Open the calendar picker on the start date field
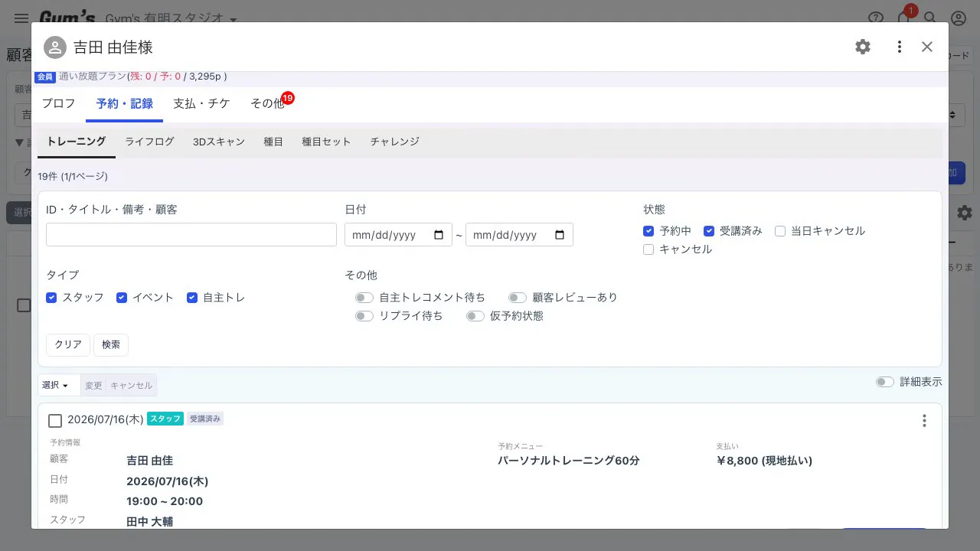The image size is (980, 551). 439,235
